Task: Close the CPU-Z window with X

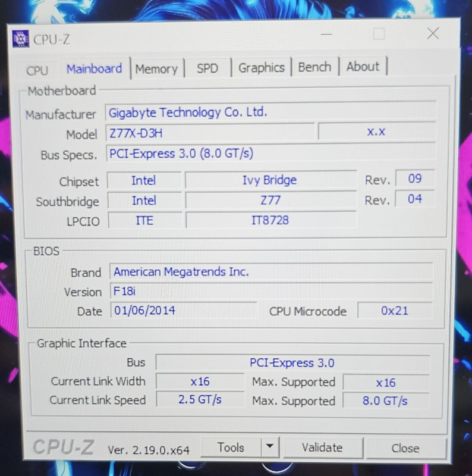Action: click(433, 33)
